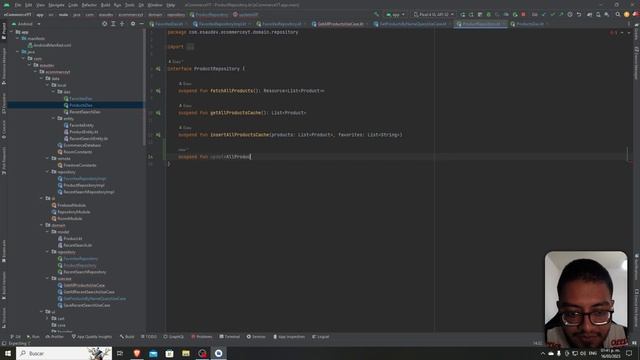Screen dimensions: 640x360
Task: Collapse the manifests folder node
Action: (x=18, y=38)
